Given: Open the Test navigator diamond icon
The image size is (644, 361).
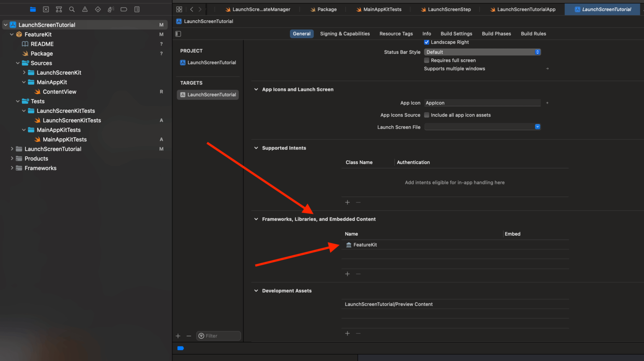Looking at the screenshot, I should (98, 9).
